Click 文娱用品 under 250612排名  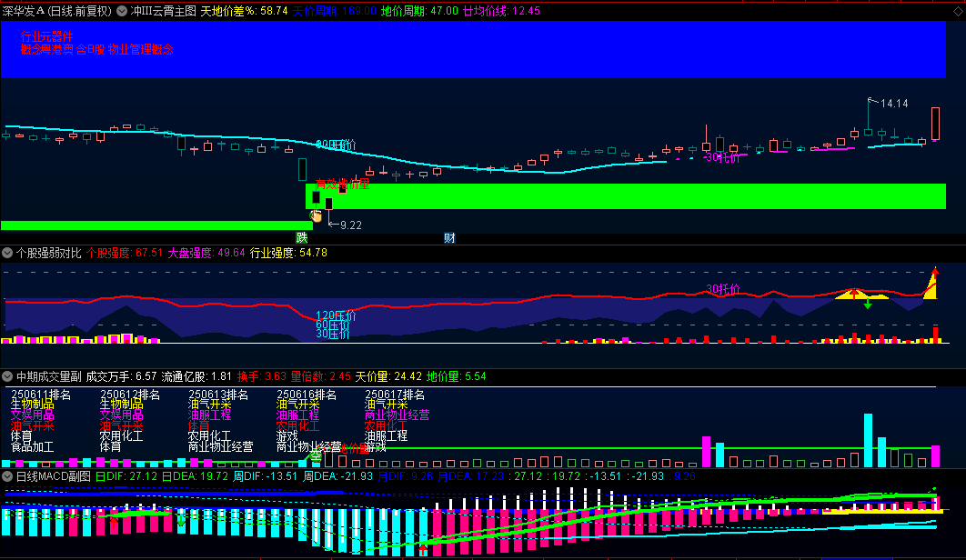[x=121, y=415]
